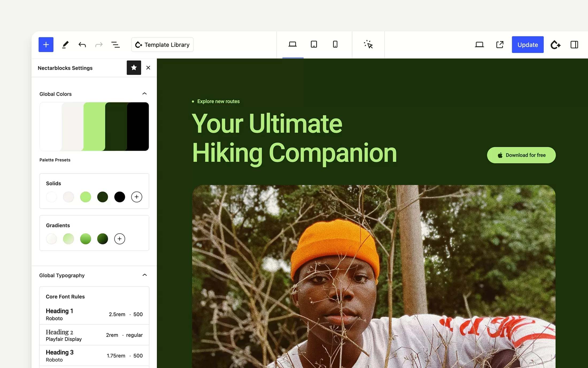Select the hiker photo in canvas
This screenshot has height=368, width=588.
[374, 277]
